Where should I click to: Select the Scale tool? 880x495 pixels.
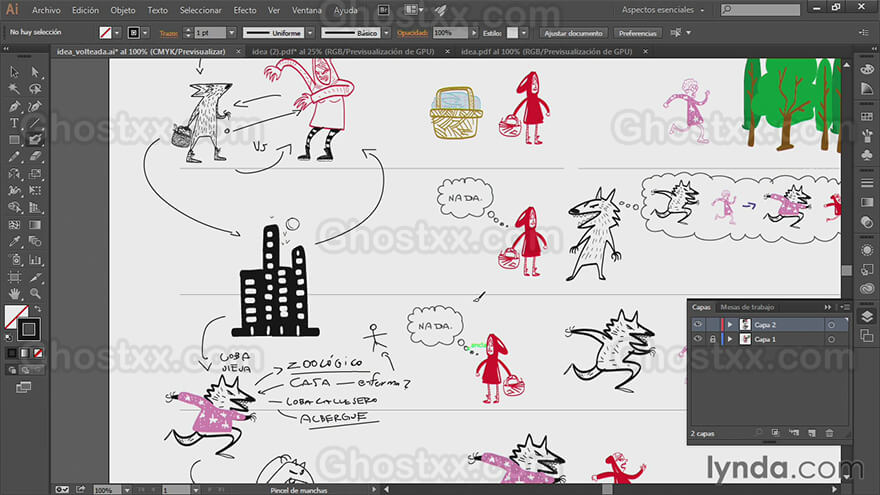pyautogui.click(x=35, y=174)
